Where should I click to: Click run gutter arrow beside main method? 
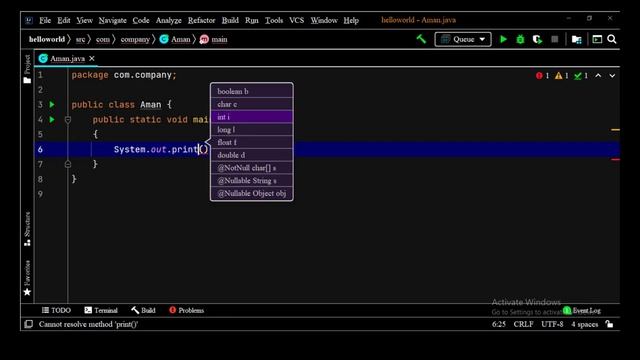(52, 120)
